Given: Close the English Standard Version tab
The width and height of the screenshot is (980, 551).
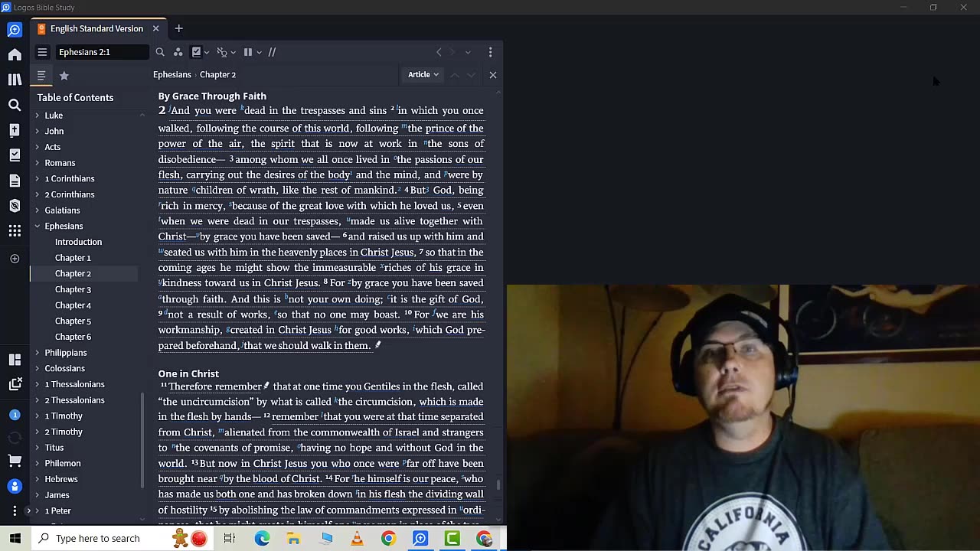Looking at the screenshot, I should 155,28.
